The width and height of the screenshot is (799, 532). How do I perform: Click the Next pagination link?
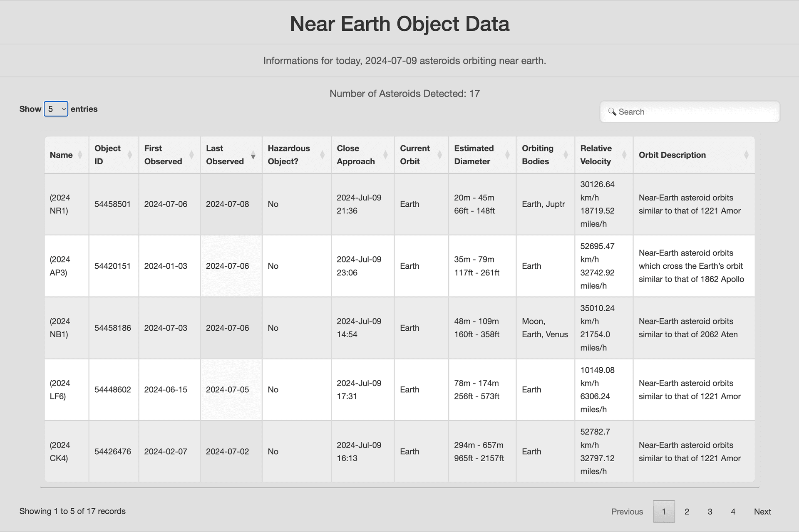pyautogui.click(x=762, y=512)
